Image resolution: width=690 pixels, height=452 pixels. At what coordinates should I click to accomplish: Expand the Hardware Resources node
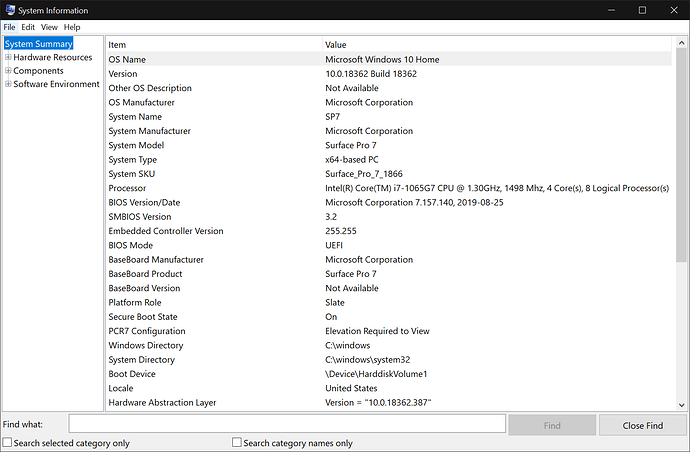8,57
